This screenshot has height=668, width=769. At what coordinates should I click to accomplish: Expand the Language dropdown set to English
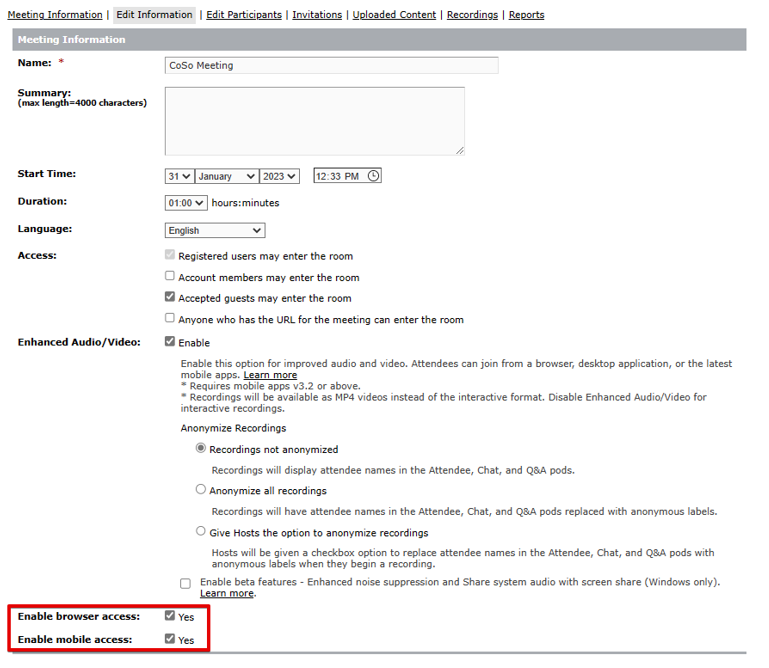(x=215, y=230)
